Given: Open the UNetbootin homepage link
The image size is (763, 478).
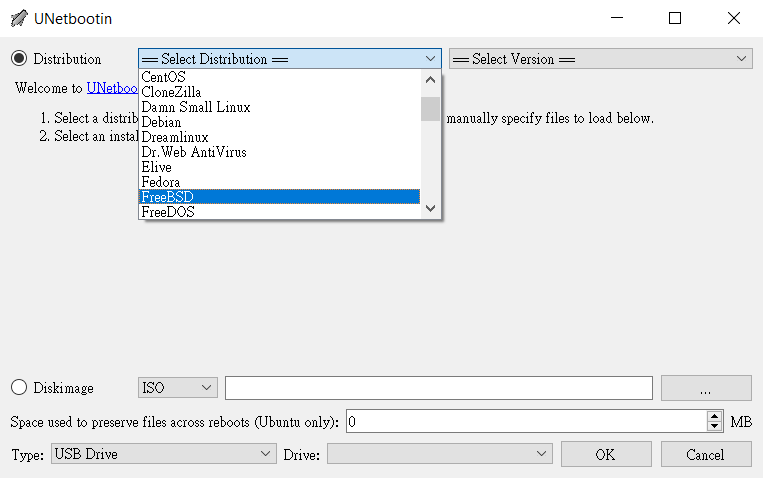Looking at the screenshot, I should click(x=112, y=88).
